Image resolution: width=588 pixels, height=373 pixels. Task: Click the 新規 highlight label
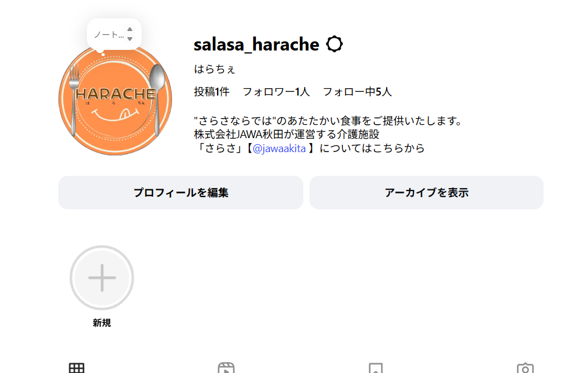(102, 322)
